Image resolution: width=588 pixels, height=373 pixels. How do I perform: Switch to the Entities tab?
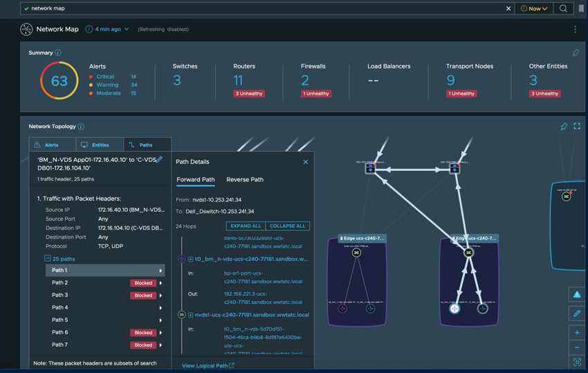pos(95,145)
